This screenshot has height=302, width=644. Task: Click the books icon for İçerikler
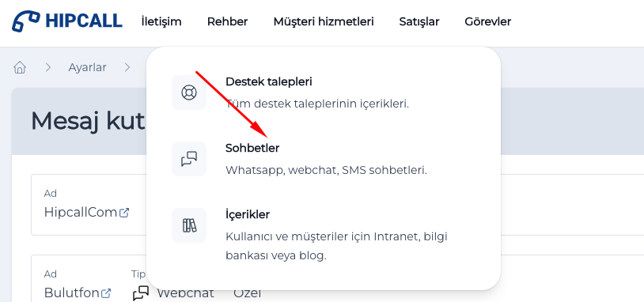click(x=189, y=225)
